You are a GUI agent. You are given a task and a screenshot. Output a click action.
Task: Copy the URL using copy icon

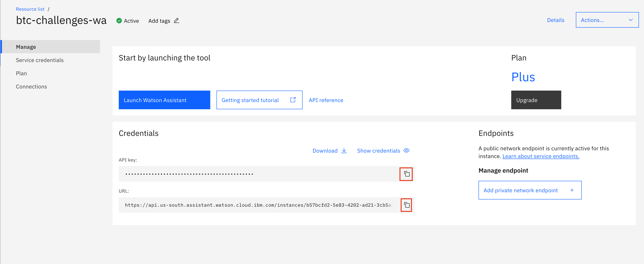[x=406, y=205]
